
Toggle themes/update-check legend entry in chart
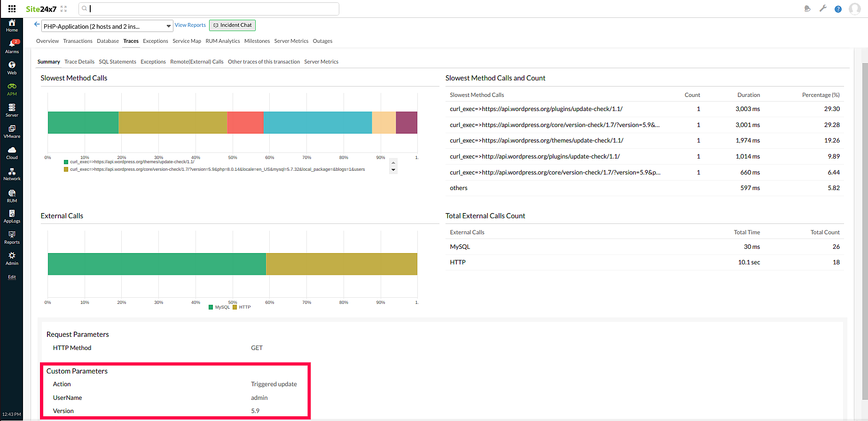132,162
